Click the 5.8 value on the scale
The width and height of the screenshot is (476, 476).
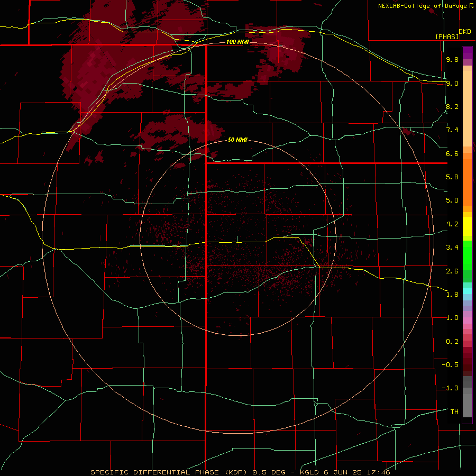point(452,177)
